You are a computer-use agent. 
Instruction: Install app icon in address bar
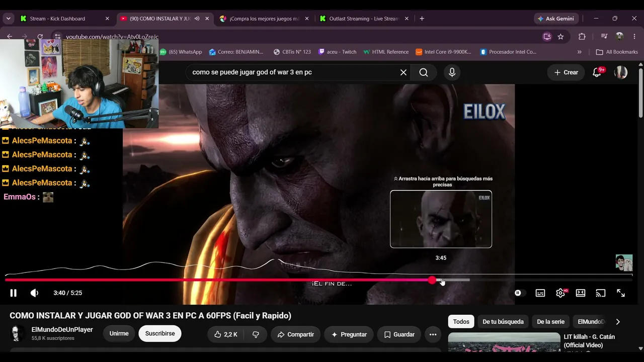click(547, 37)
